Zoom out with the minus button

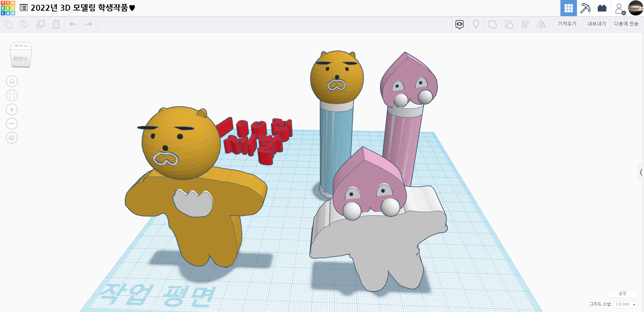[x=12, y=124]
